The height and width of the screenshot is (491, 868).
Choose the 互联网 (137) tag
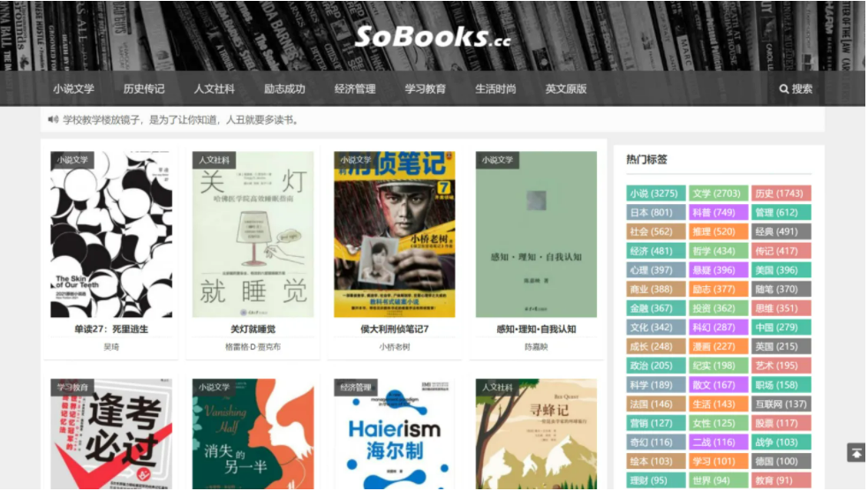pyautogui.click(x=781, y=404)
